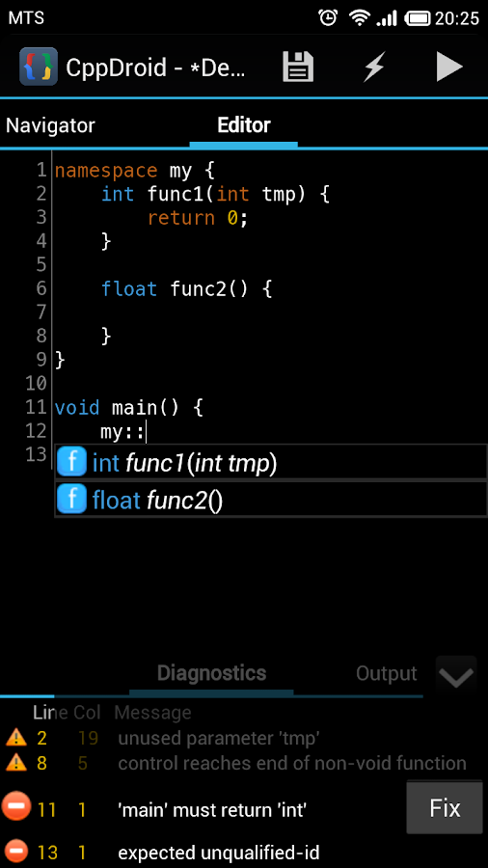
Task: Select the warning icon for line 2
Action: (16, 738)
